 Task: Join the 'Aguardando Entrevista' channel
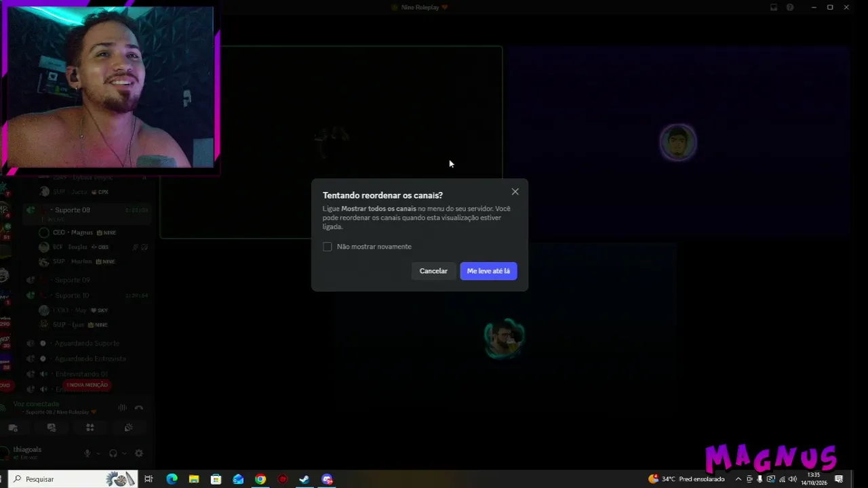click(x=86, y=359)
